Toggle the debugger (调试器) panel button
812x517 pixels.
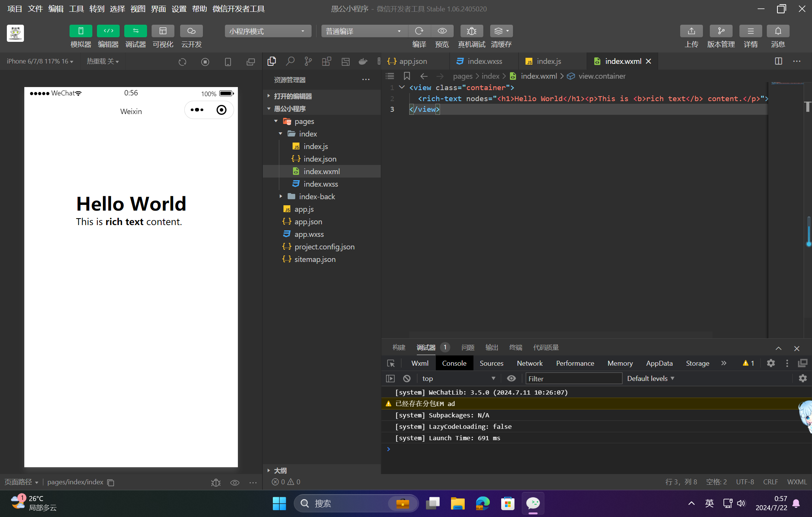(135, 31)
